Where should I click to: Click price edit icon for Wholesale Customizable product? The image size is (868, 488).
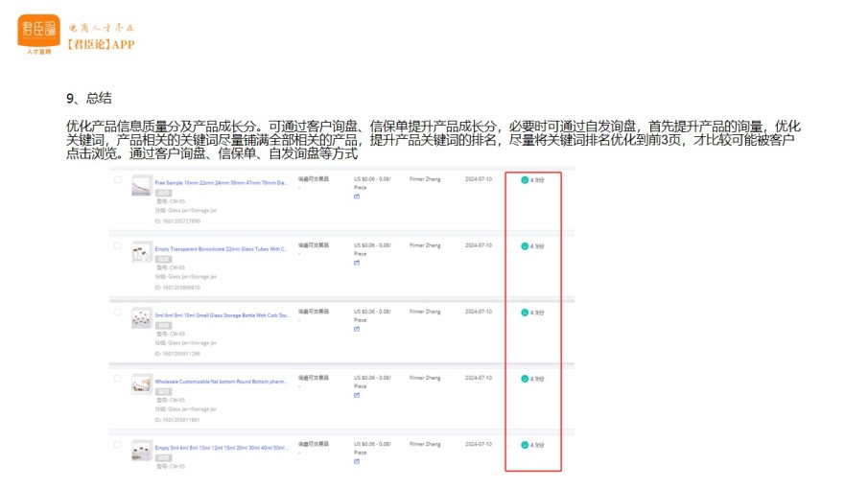tap(357, 395)
